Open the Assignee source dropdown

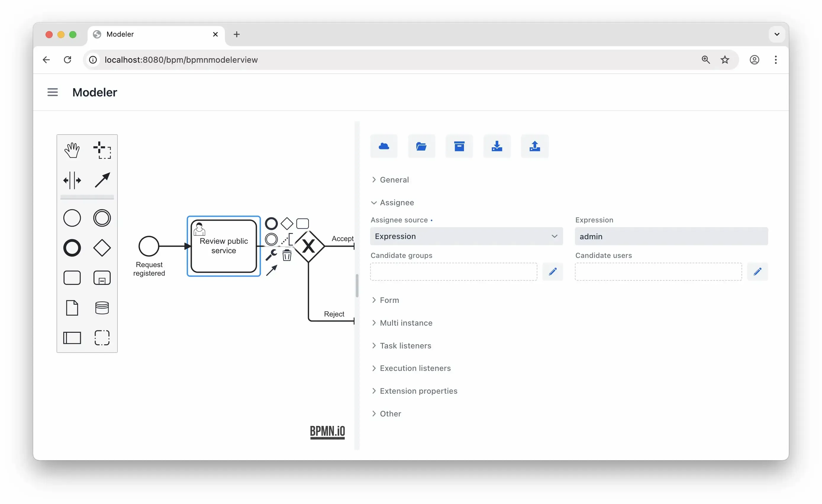(x=466, y=236)
